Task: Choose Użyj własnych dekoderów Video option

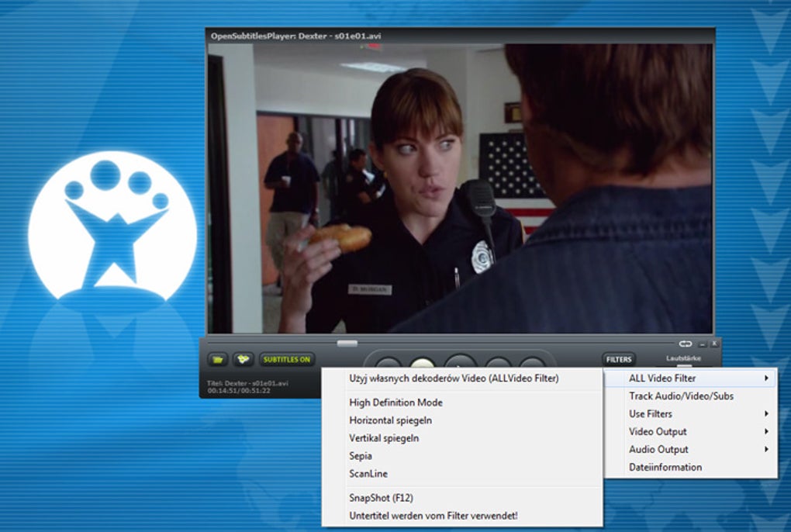Action: click(x=462, y=378)
